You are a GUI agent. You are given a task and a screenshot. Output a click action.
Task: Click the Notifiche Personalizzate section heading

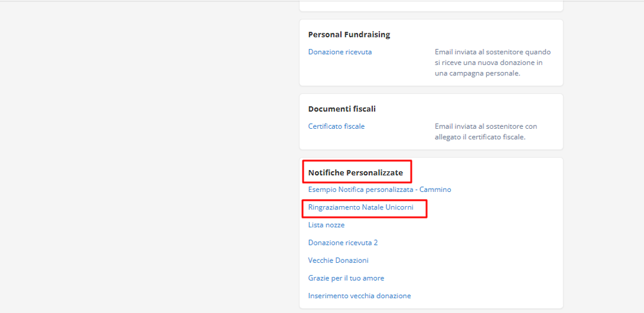pos(355,173)
